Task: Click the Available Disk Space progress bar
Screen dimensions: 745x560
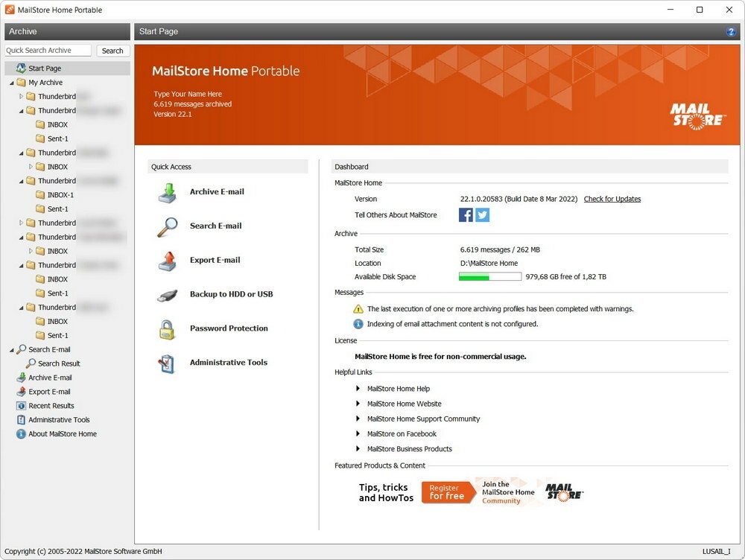Action: 489,276
